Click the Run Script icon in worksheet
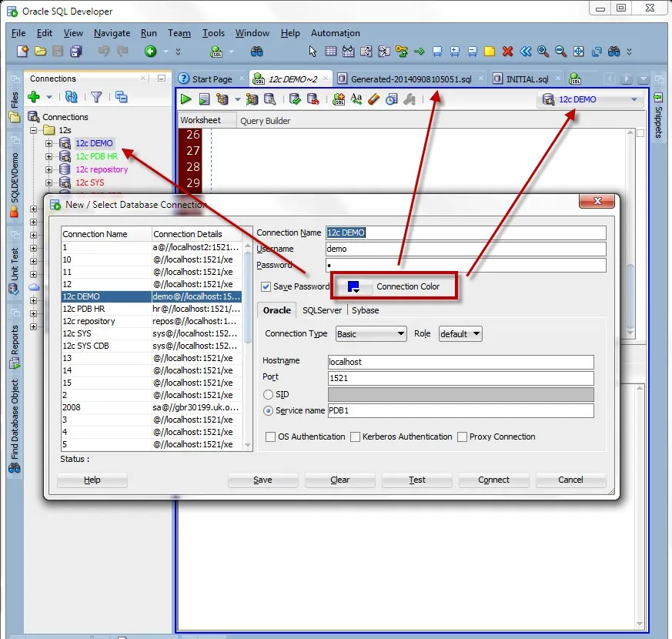Viewport: 672px width, 639px height. point(205,99)
